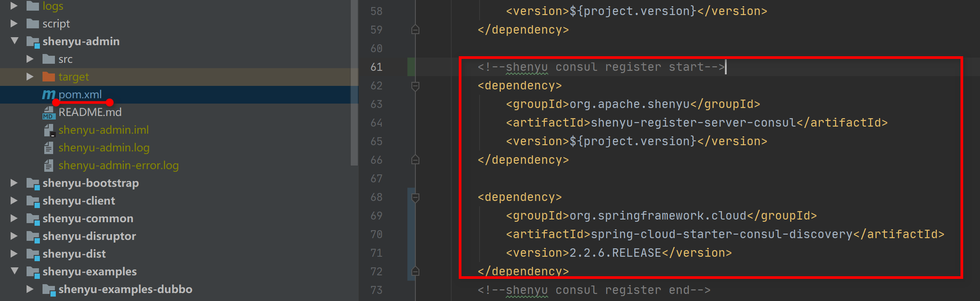Viewport: 980px width, 301px height.
Task: Collapse the shenyu-admin folder tree
Action: tap(15, 41)
